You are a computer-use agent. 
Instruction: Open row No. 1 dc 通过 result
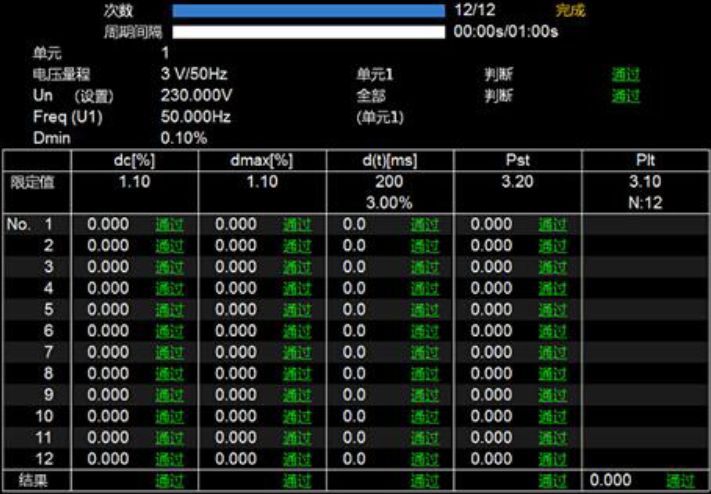coord(169,225)
